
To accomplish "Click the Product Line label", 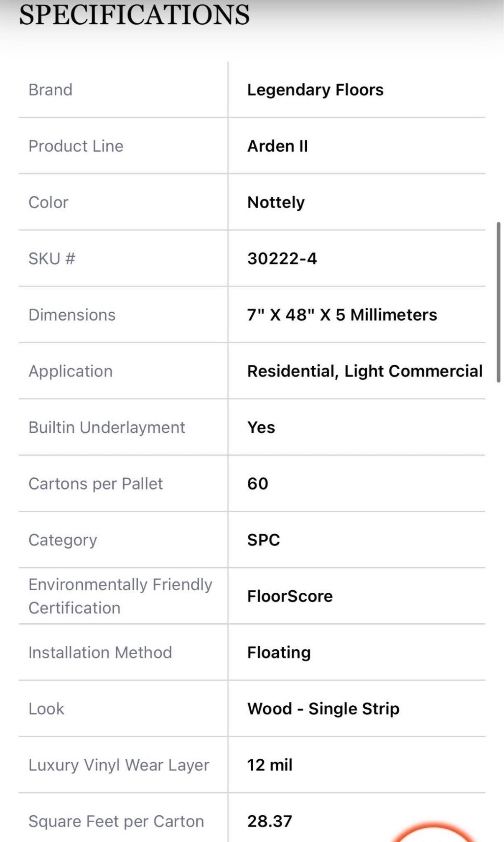I will [x=76, y=146].
